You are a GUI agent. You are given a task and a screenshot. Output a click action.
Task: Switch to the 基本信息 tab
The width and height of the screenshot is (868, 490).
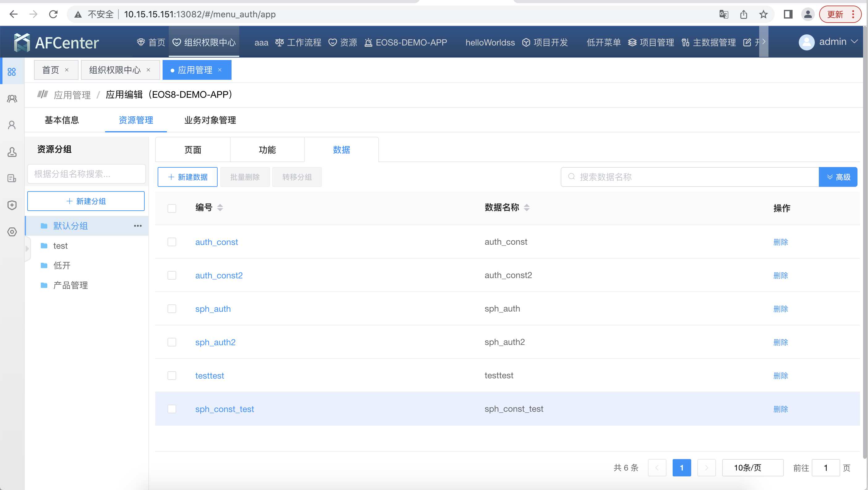(x=62, y=120)
